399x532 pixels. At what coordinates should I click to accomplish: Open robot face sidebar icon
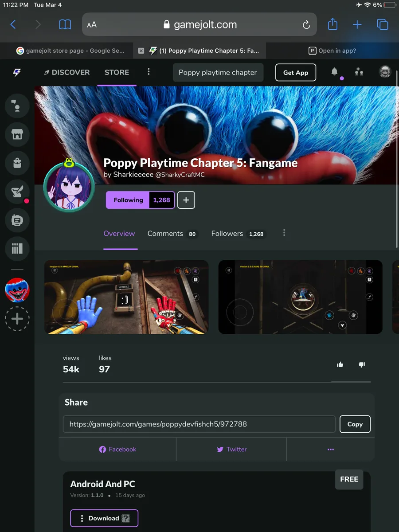point(17,220)
